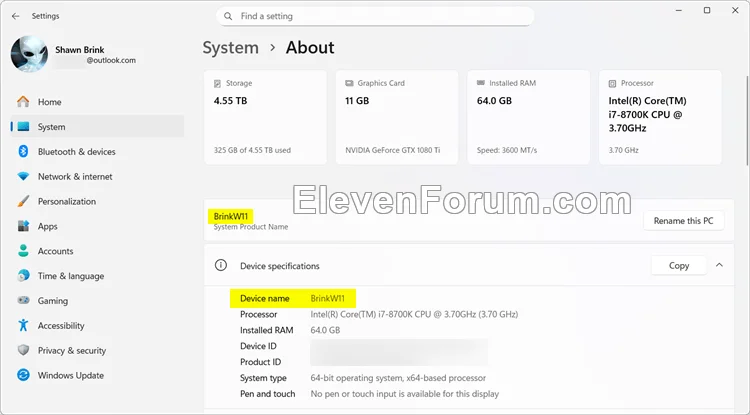Click the System monitor icon in the sidebar
Image resolution: width=750 pixels, height=415 pixels.
pos(23,127)
